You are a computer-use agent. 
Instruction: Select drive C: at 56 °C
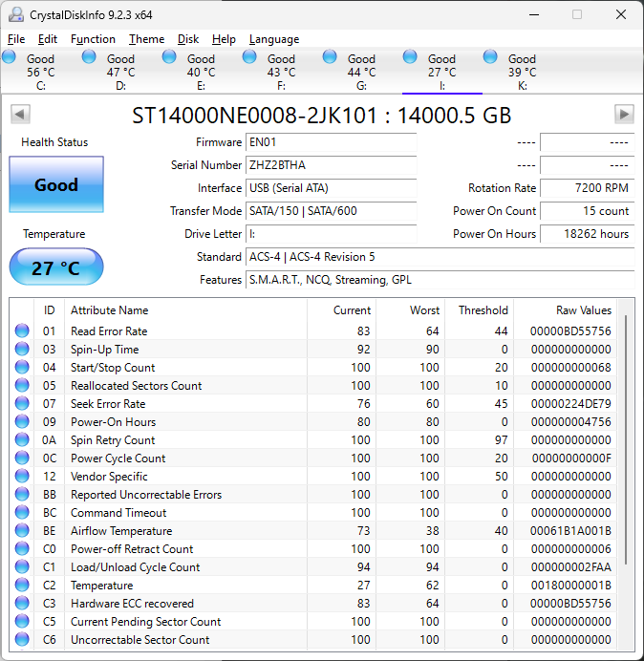click(40, 72)
